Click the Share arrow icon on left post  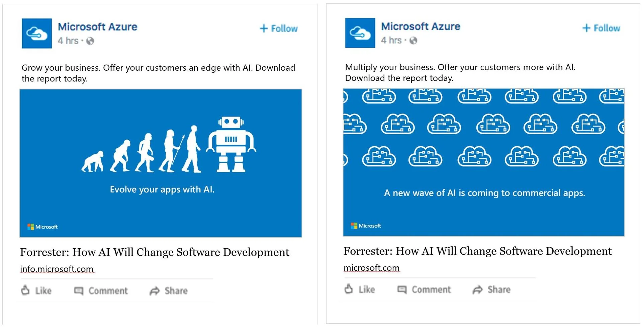click(x=155, y=291)
